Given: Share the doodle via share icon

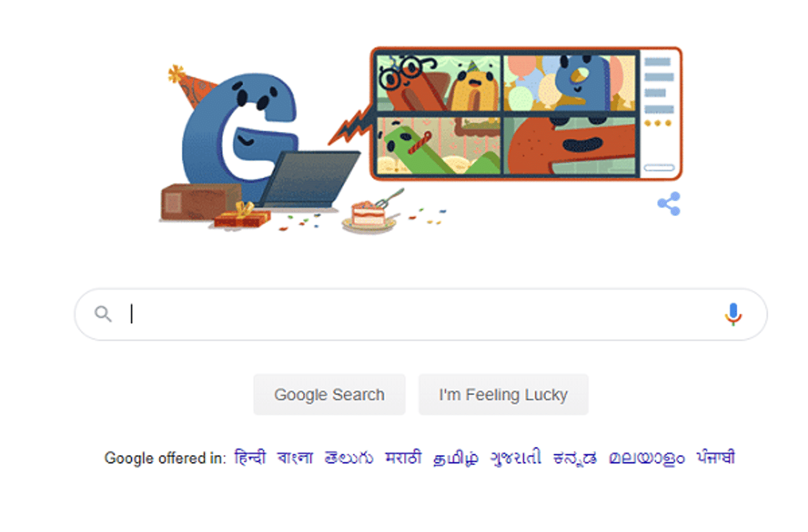Looking at the screenshot, I should 668,204.
